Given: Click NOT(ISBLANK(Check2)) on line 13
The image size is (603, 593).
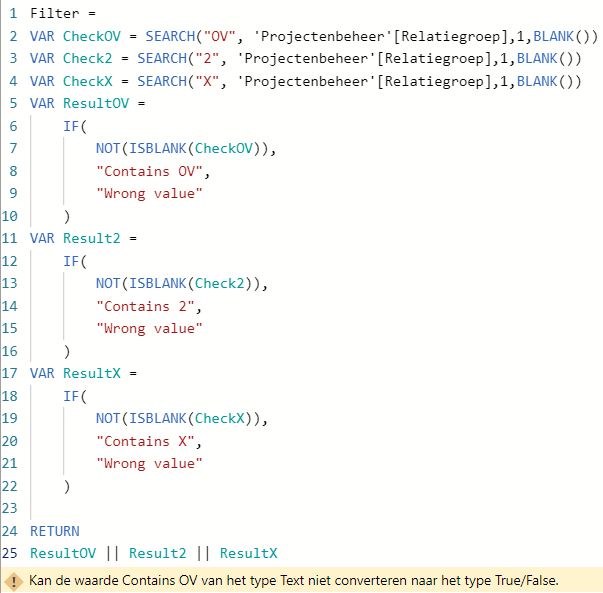Looking at the screenshot, I should pyautogui.click(x=178, y=283).
